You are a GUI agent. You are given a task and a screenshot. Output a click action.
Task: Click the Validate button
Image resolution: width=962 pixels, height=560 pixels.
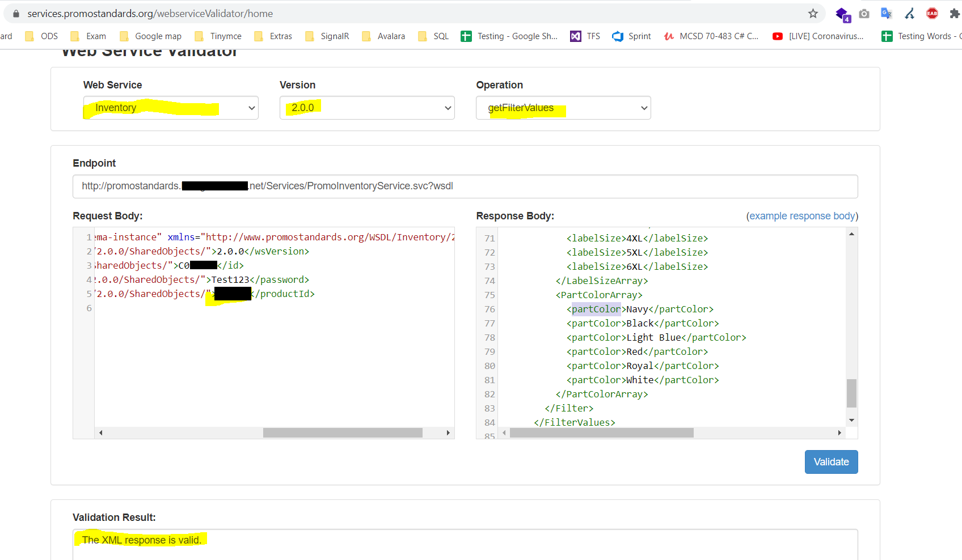[x=831, y=462]
